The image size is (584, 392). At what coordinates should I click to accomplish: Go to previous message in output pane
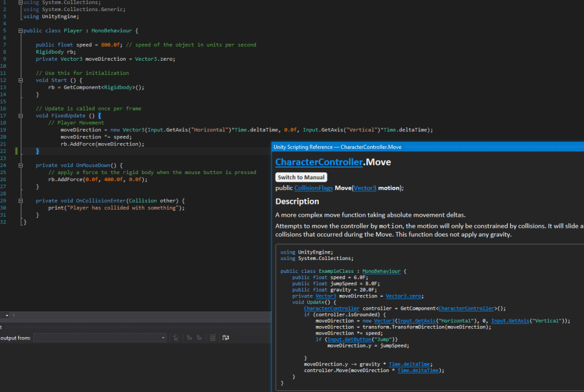(x=189, y=337)
